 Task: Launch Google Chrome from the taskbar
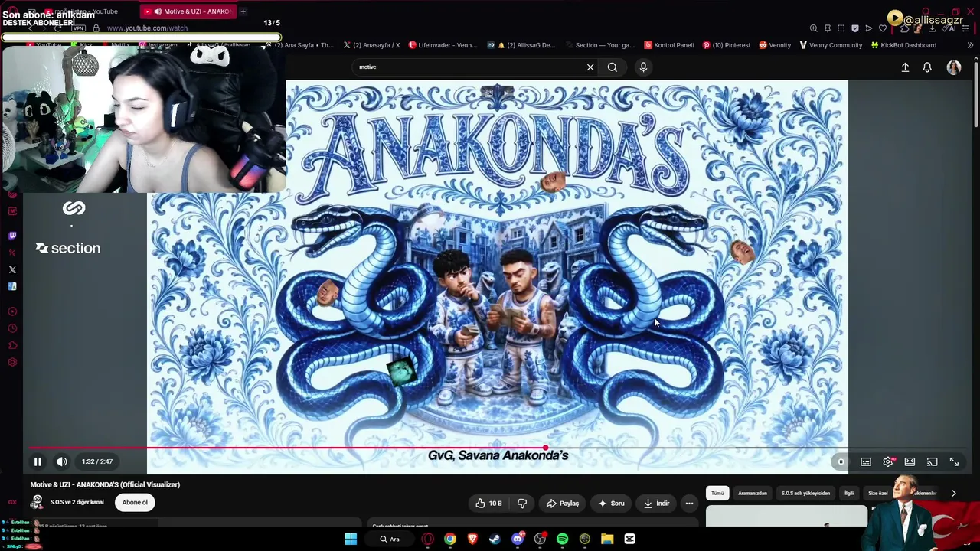[x=450, y=539]
